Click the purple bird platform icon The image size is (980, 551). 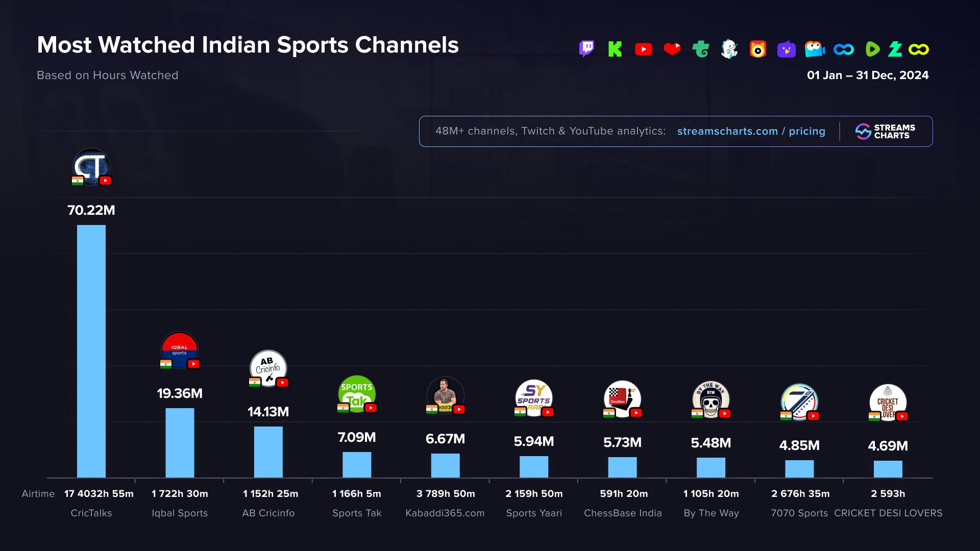[786, 49]
